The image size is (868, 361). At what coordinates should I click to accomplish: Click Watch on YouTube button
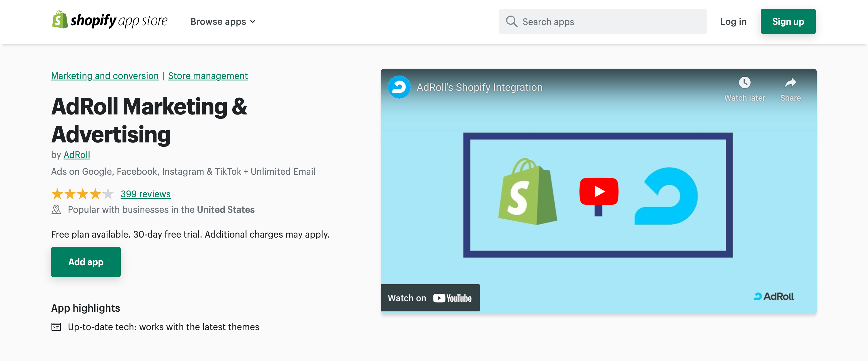430,298
